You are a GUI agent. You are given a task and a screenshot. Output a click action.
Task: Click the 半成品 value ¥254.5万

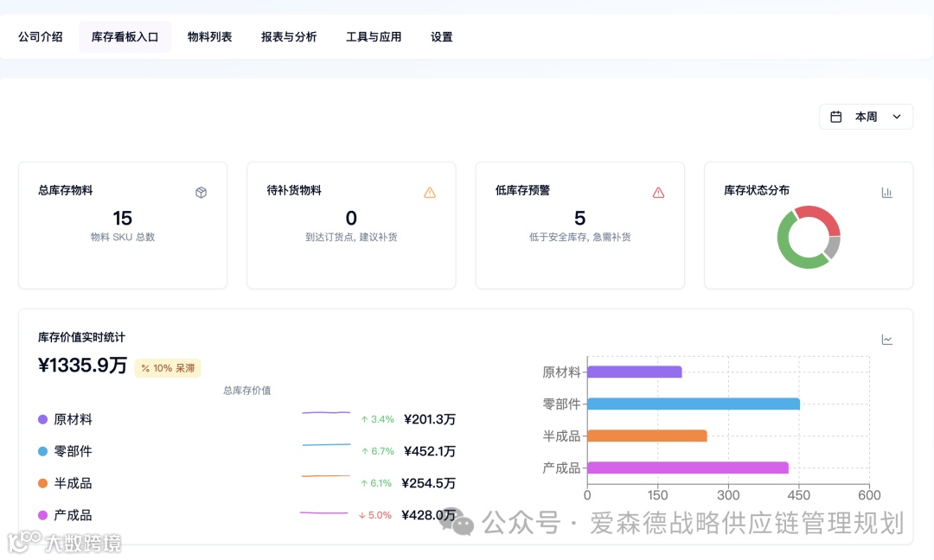coord(428,483)
